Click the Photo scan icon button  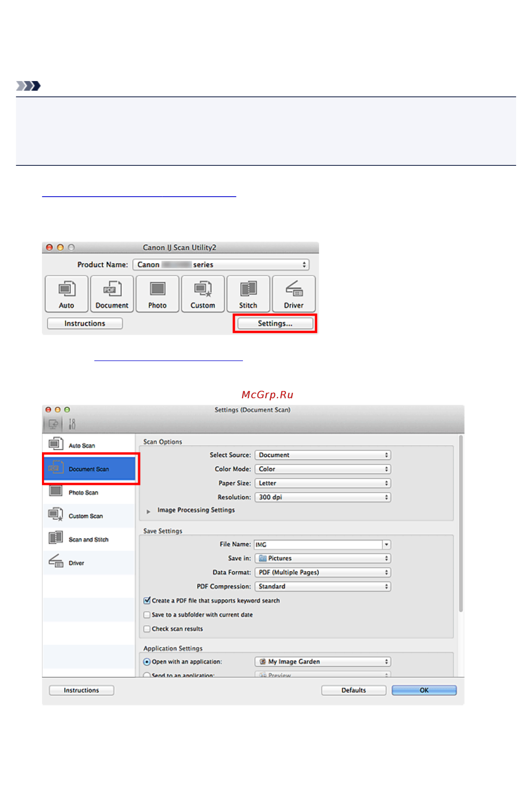(157, 294)
